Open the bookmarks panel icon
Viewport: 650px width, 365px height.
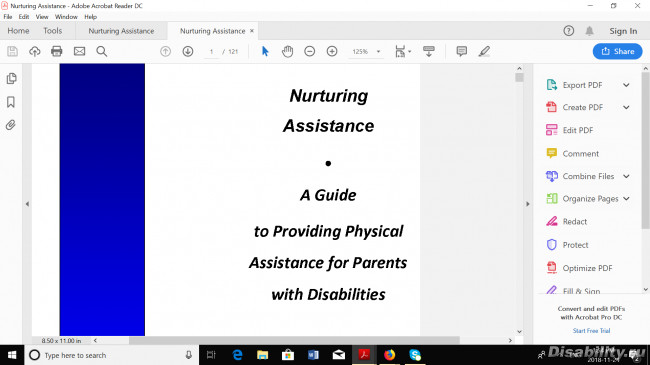(11, 102)
